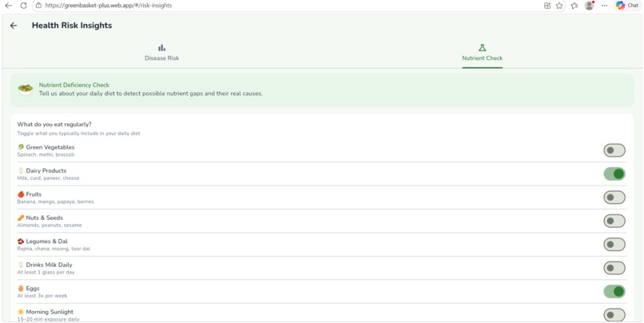Click the Dairy Products milk glass icon
The image size is (644, 323).
pos(21,170)
